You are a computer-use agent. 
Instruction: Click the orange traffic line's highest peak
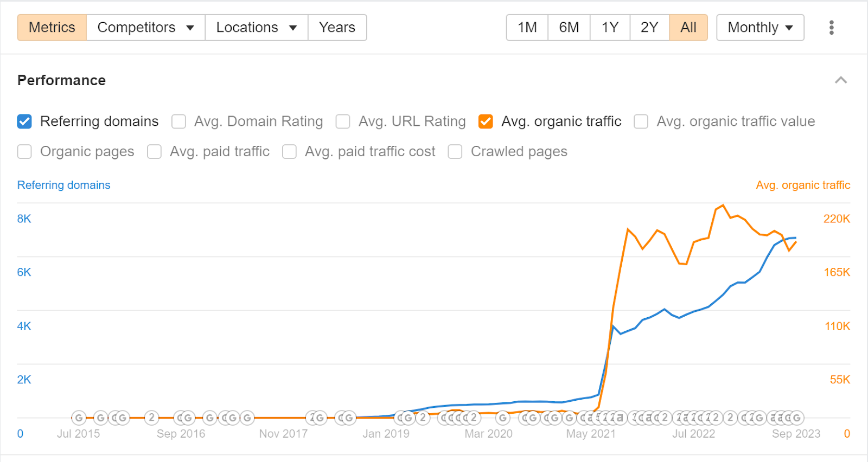(723, 206)
